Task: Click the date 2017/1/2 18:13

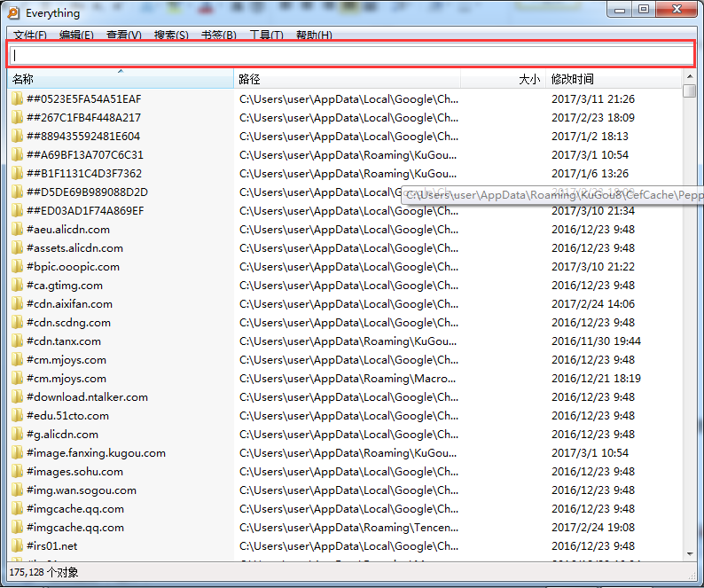Action: [x=590, y=136]
